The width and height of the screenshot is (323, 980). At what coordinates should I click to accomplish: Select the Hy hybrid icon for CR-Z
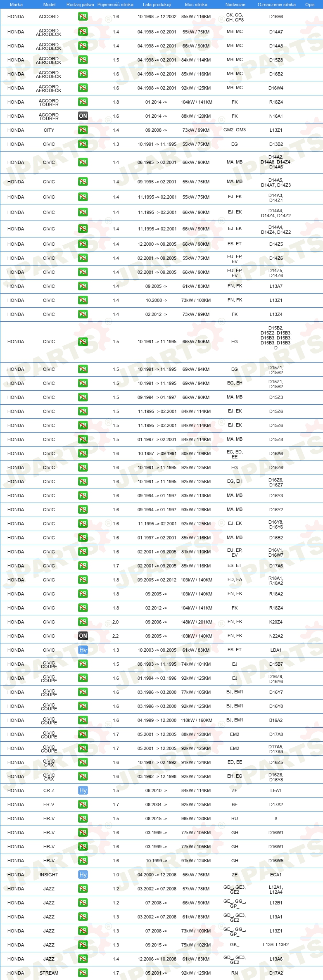click(83, 790)
